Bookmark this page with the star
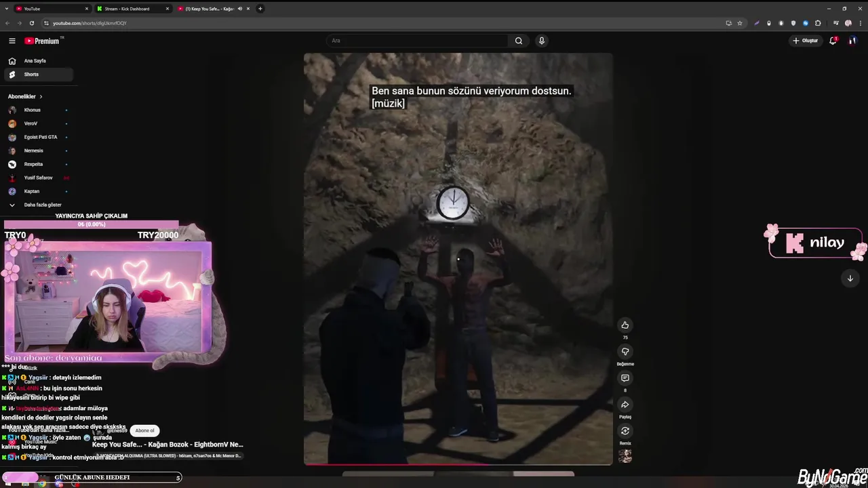 (x=740, y=23)
